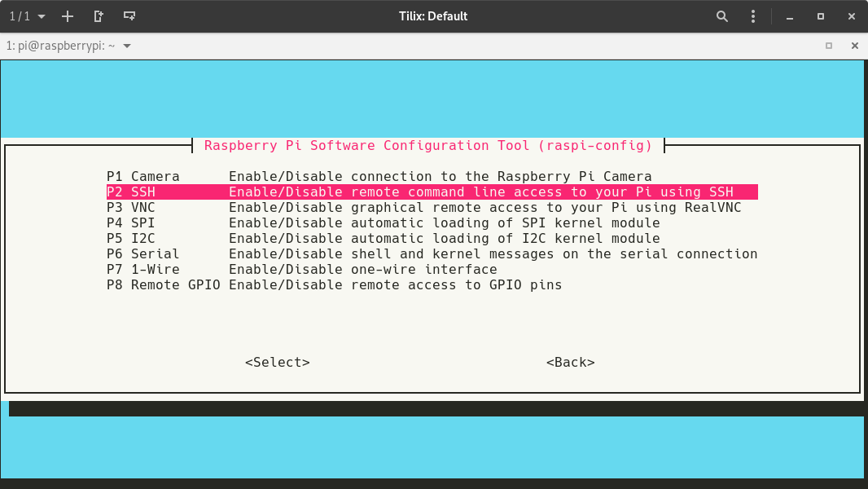Expand the pi@raspberrypi terminal title dropdown
Viewport: 868px width, 489px height.
pos(127,46)
